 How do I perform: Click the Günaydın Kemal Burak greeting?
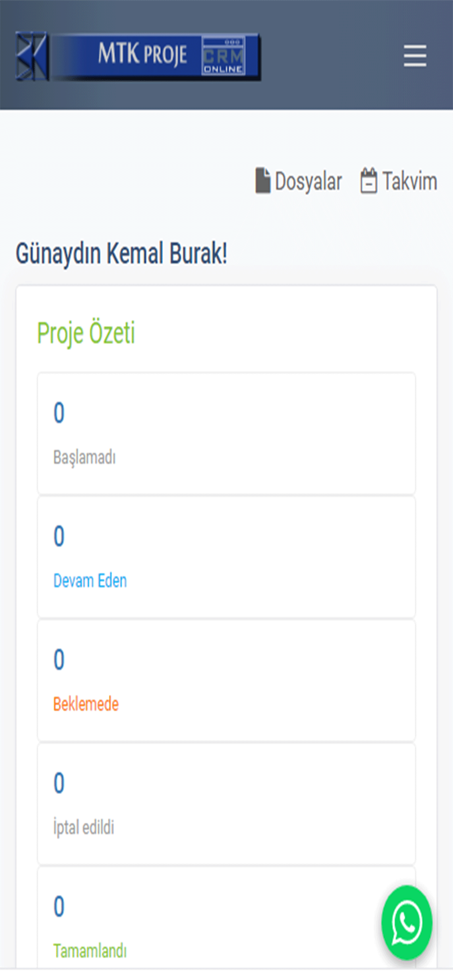(x=121, y=254)
